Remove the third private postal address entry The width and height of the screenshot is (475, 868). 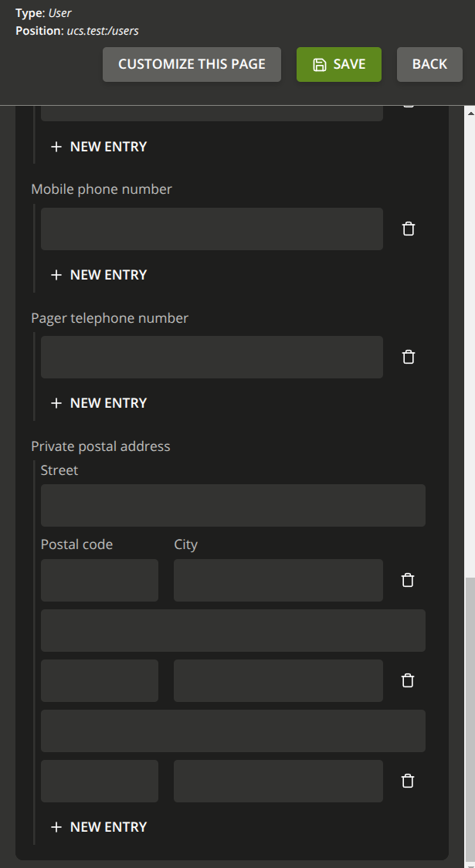pyautogui.click(x=409, y=781)
